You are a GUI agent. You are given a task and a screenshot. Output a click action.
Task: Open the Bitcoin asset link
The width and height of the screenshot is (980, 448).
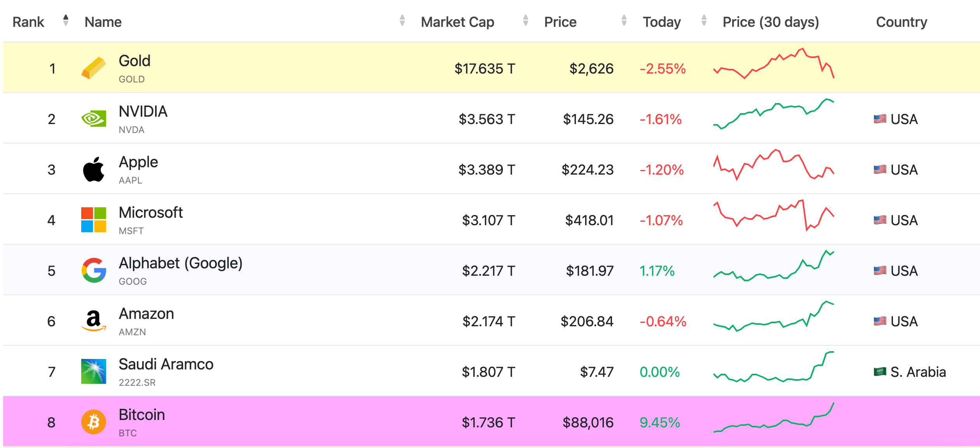[x=142, y=415]
